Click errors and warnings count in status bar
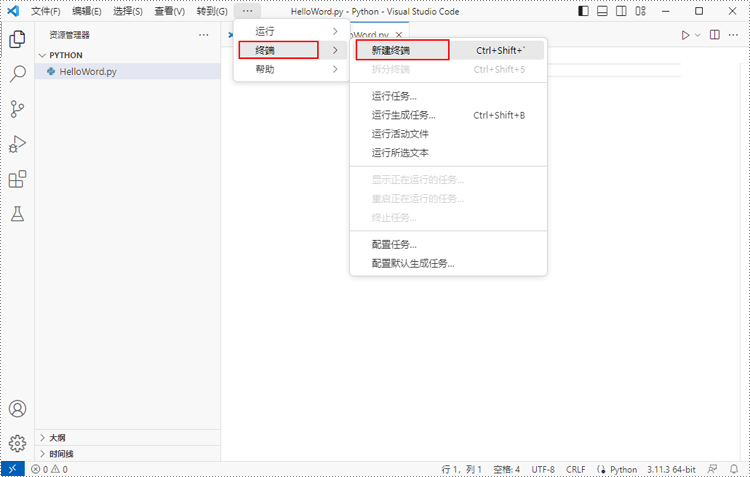 click(x=49, y=469)
